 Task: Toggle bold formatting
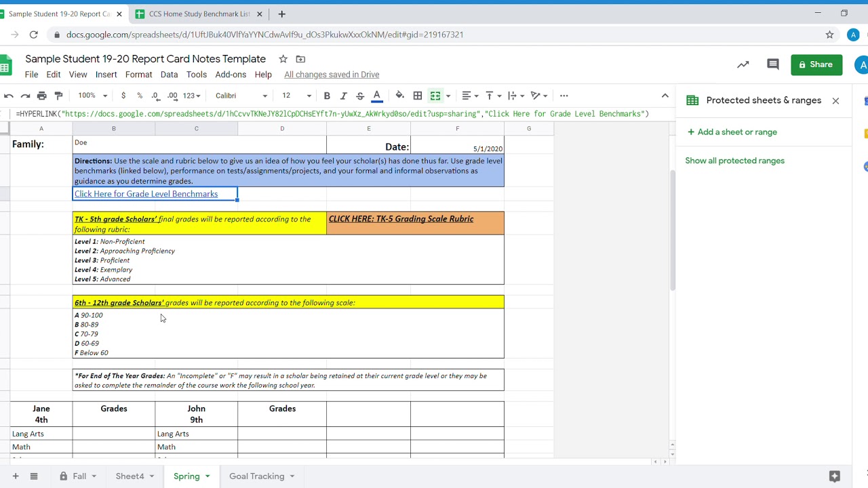point(327,96)
